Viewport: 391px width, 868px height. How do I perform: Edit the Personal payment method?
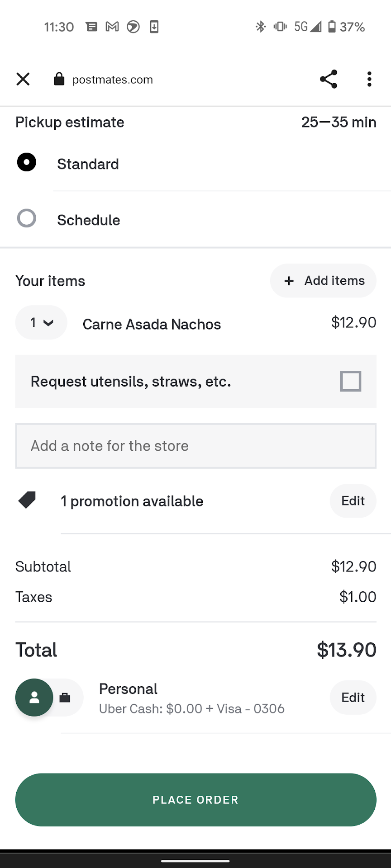coord(353,698)
